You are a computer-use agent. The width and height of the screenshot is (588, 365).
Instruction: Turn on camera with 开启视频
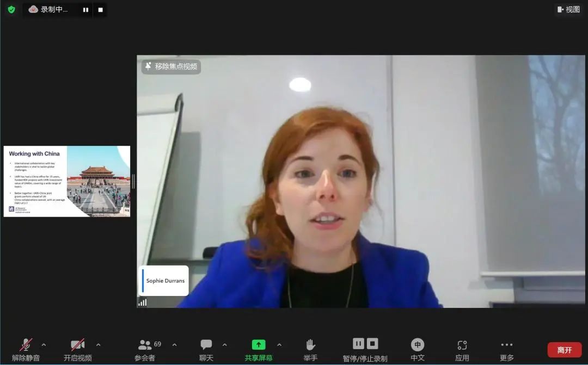(x=77, y=349)
